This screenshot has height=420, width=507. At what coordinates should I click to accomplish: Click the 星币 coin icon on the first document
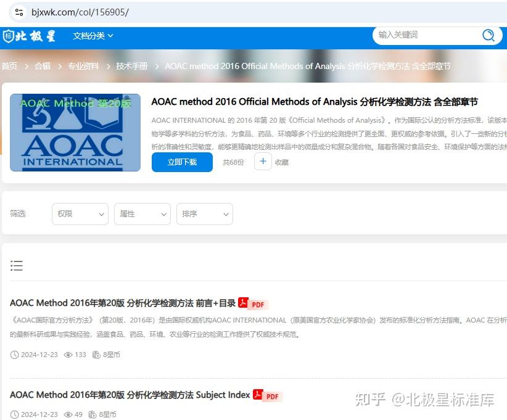[96, 355]
